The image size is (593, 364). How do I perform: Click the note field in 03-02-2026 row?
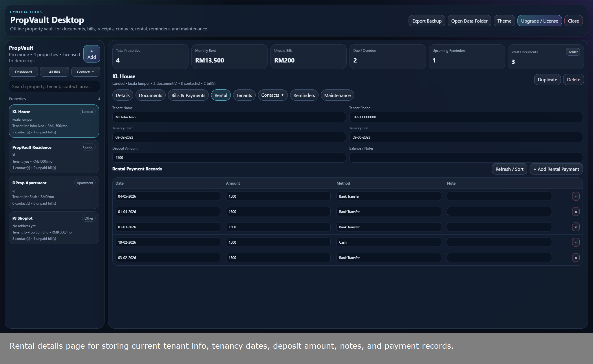(499, 258)
